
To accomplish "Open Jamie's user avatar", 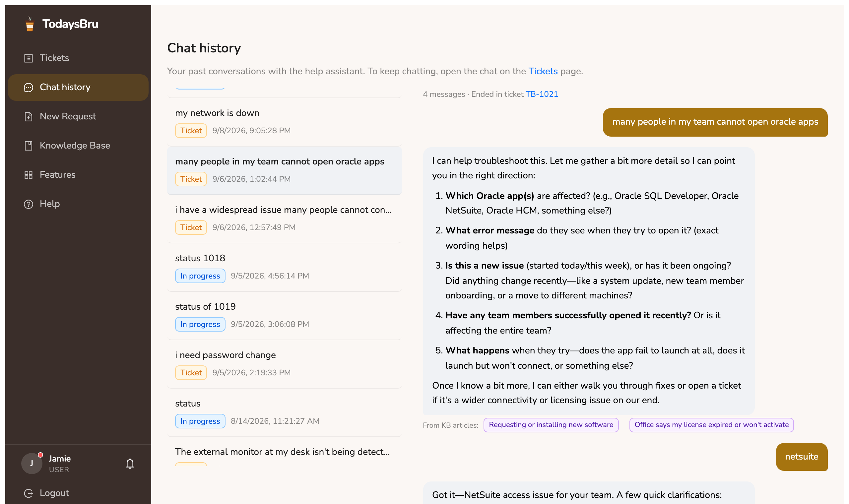I will [32, 464].
